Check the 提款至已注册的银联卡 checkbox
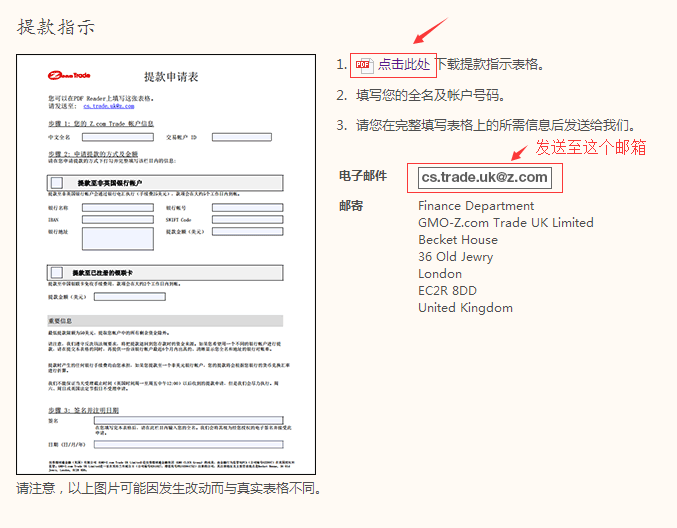The width and height of the screenshot is (677, 528). pos(56,273)
